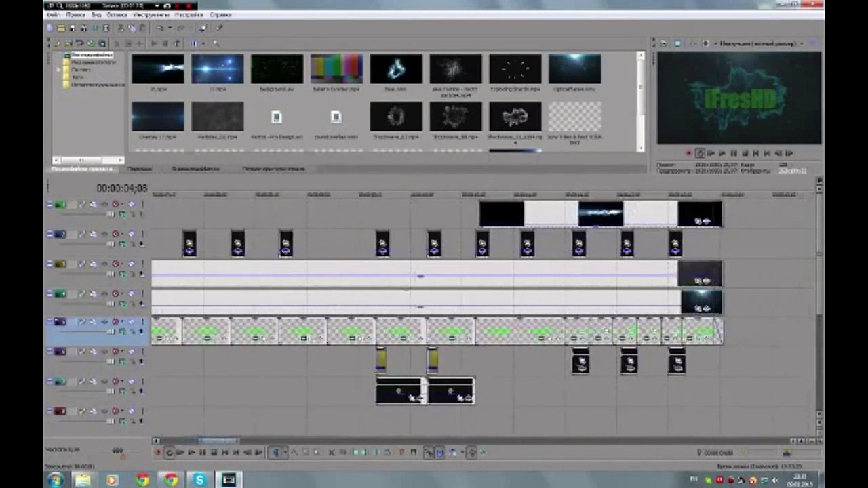868x488 pixels.
Task: Pause playback in the timeline transport bar
Action: [202, 453]
